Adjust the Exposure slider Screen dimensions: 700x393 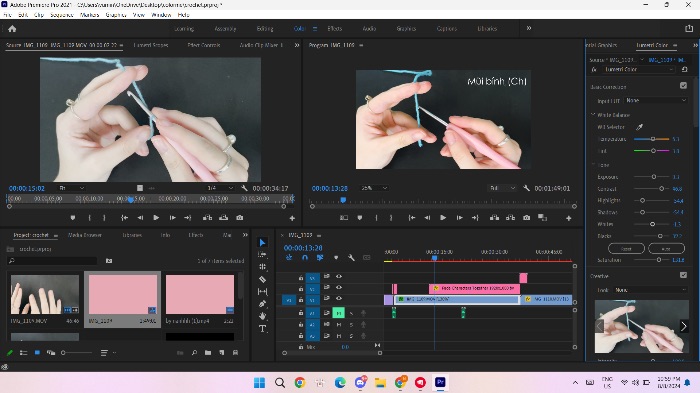(654, 177)
